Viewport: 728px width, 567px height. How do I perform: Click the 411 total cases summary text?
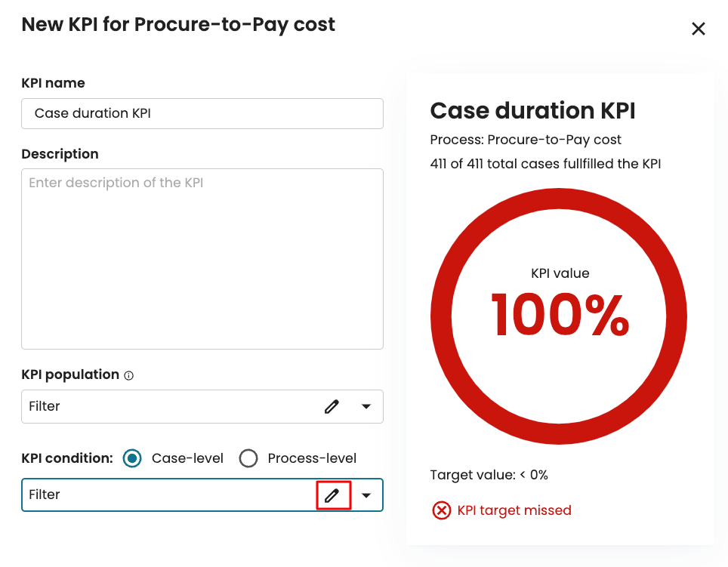click(x=545, y=163)
